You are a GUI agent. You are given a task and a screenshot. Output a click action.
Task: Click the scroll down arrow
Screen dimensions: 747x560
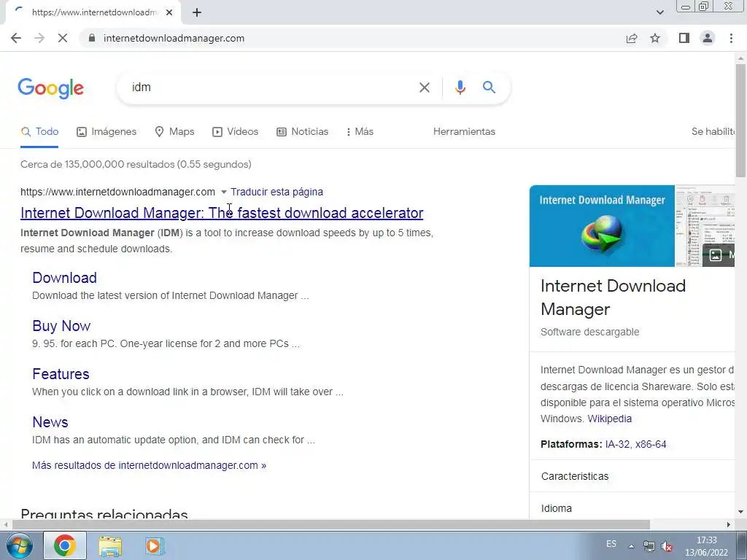tap(740, 512)
